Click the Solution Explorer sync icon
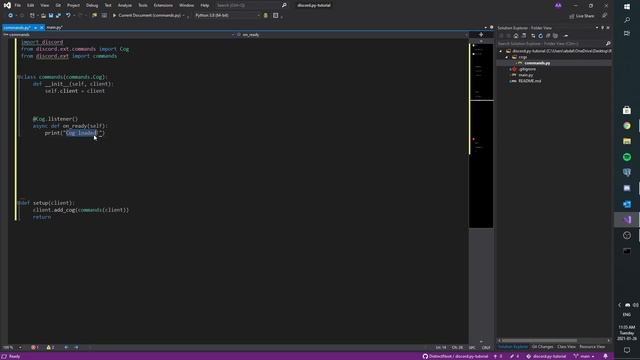This screenshot has width=640, height=360. click(x=533, y=36)
